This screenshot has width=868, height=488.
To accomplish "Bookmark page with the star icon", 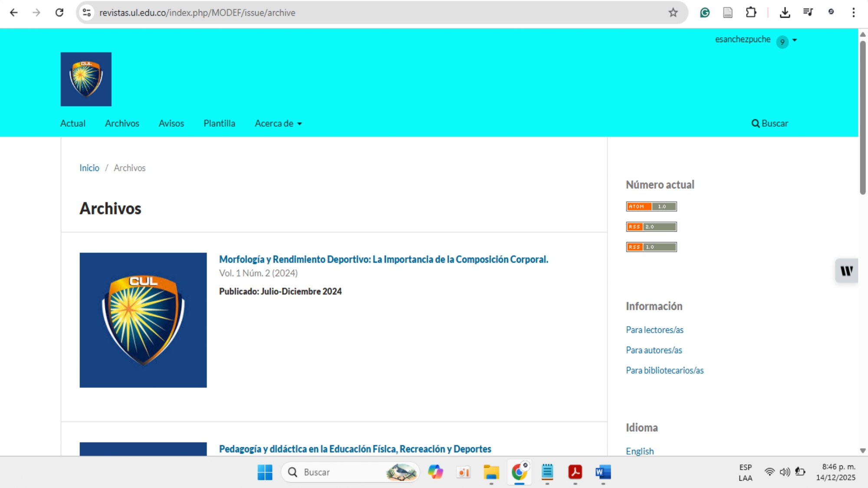I will point(673,13).
